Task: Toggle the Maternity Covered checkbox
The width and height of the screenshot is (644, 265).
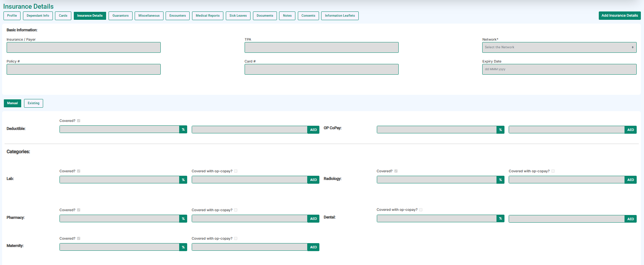Action: pos(79,239)
